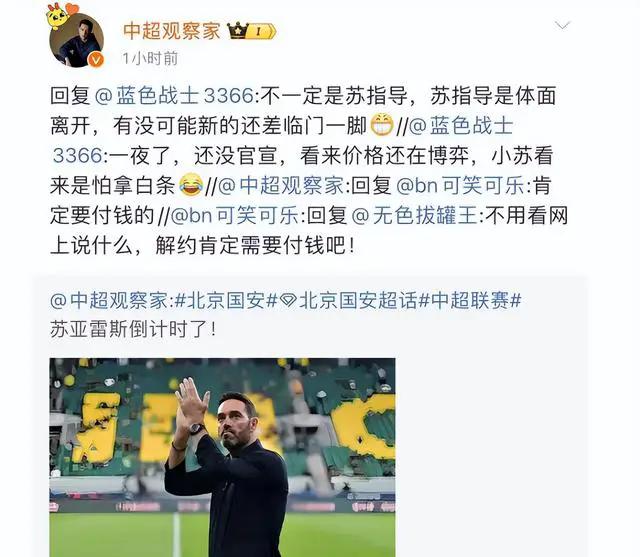Click the 1小时前 timestamp
The width and height of the screenshot is (640, 557).
(150, 59)
